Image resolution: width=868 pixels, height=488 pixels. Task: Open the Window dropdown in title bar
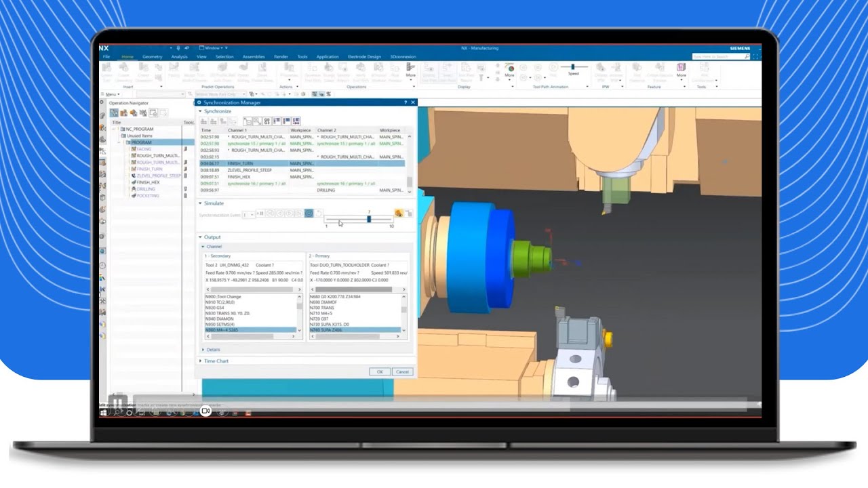click(x=212, y=48)
